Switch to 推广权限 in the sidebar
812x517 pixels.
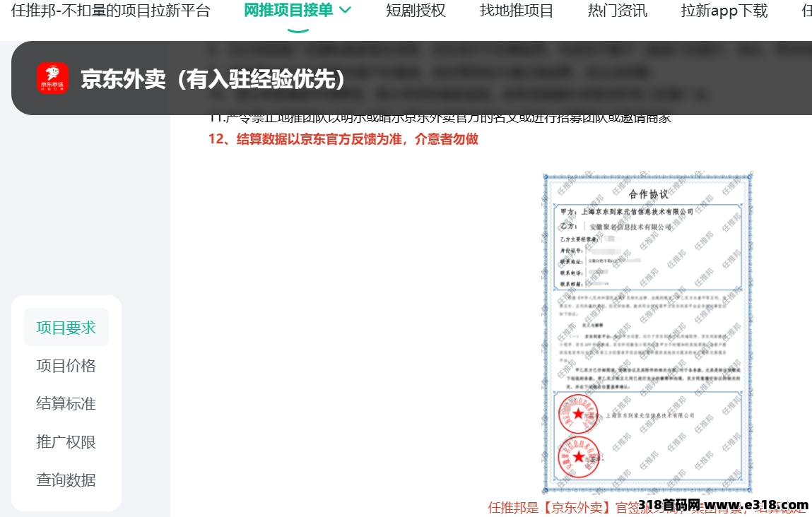tap(66, 442)
